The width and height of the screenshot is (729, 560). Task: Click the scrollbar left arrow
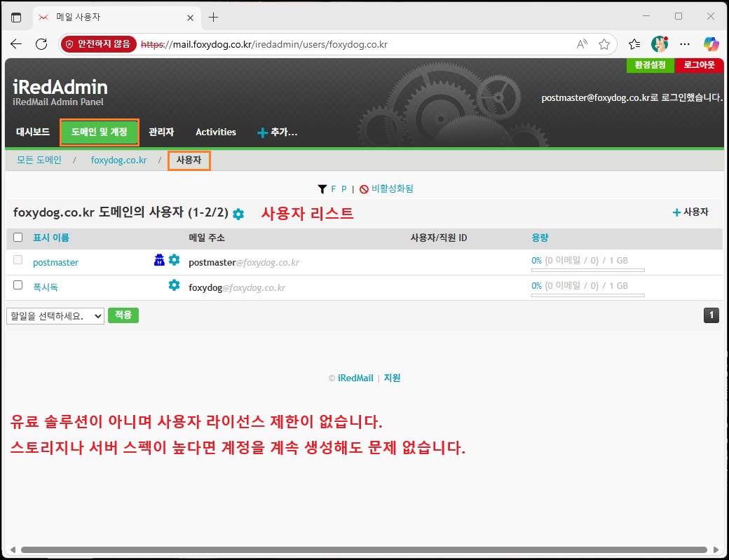coord(13,549)
